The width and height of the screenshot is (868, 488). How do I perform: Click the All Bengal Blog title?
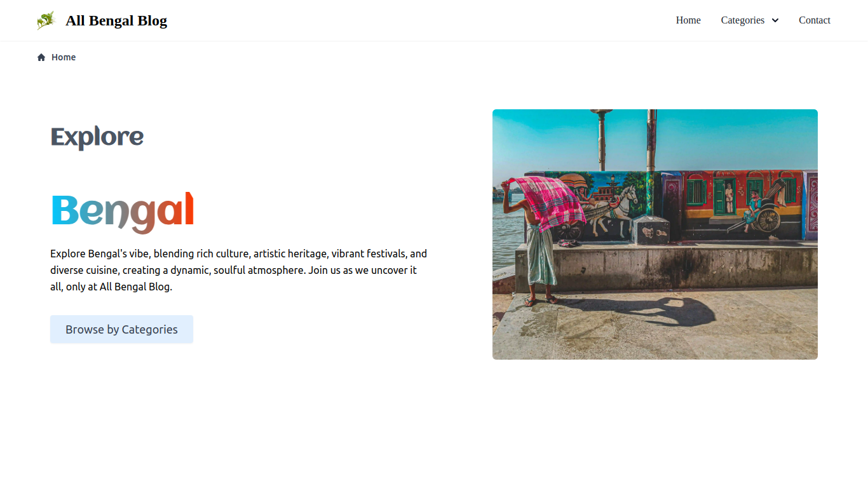coord(116,20)
